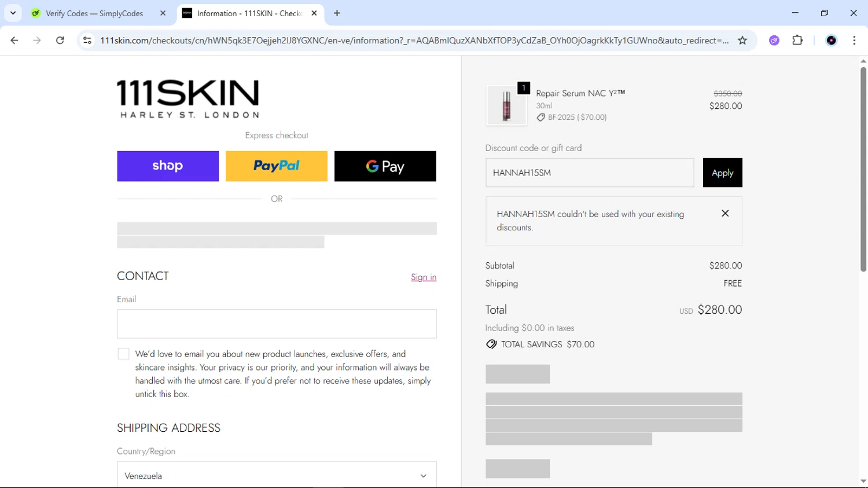
Task: Restore down the Chrome window
Action: point(824,13)
